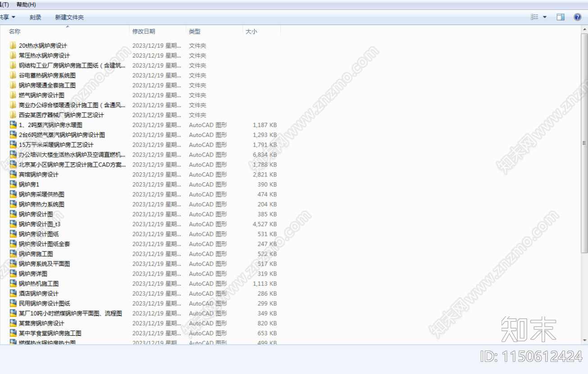
Task: Select folder icon of 西安某医疗器械厂锅炉房工艺设计
Action: coord(13,115)
